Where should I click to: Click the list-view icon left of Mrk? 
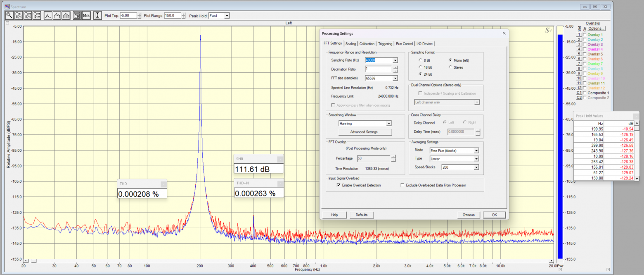coord(77,15)
